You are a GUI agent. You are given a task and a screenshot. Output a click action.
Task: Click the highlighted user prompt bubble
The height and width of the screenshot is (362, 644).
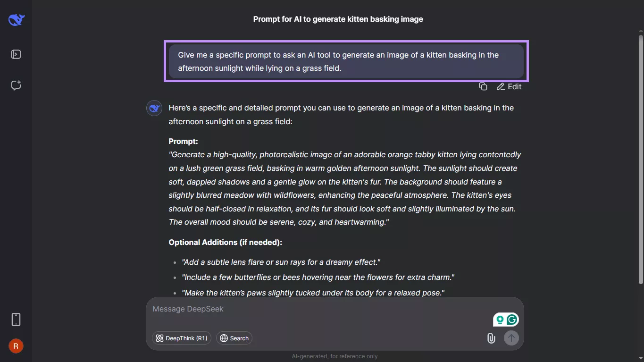tap(346, 61)
